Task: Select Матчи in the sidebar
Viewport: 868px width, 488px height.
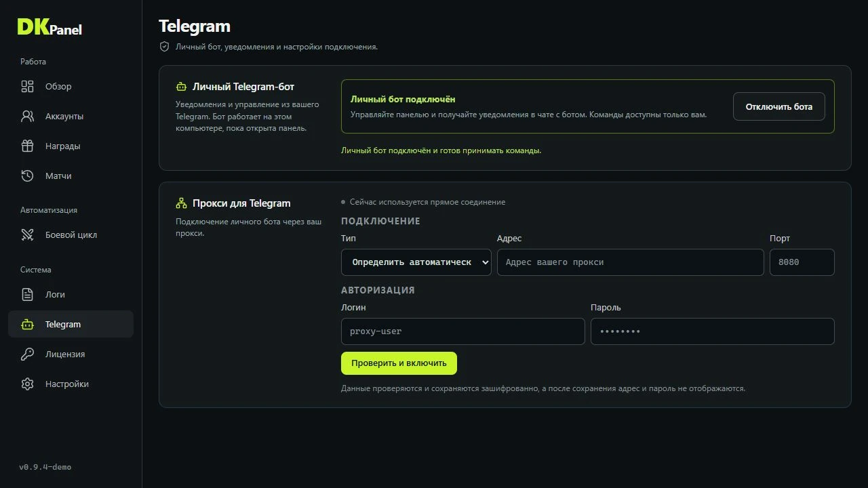Action: (71, 176)
